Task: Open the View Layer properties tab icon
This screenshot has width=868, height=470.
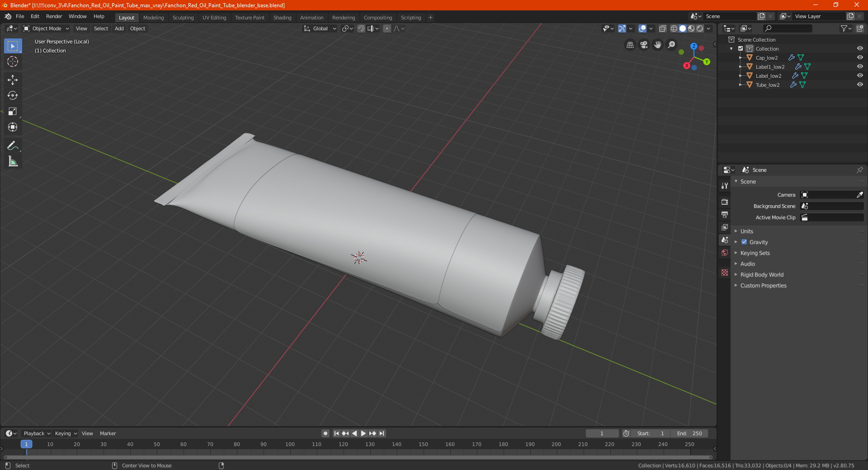Action: 725,227
